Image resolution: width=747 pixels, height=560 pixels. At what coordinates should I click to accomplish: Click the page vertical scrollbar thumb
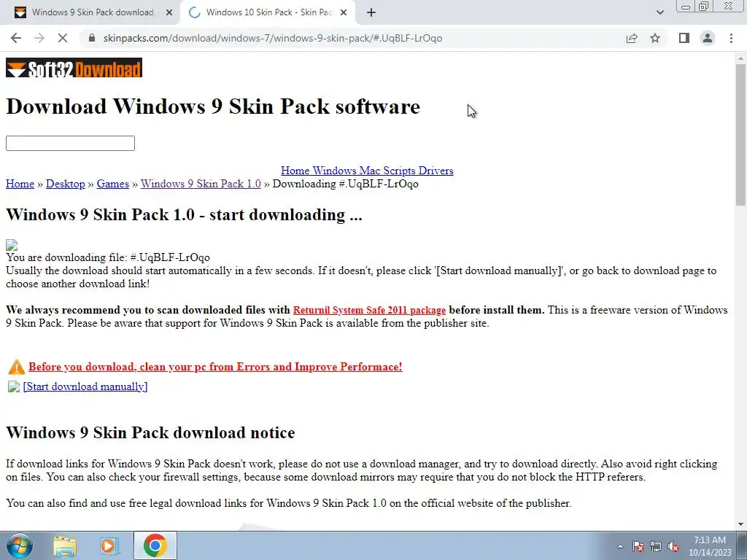coord(740,134)
